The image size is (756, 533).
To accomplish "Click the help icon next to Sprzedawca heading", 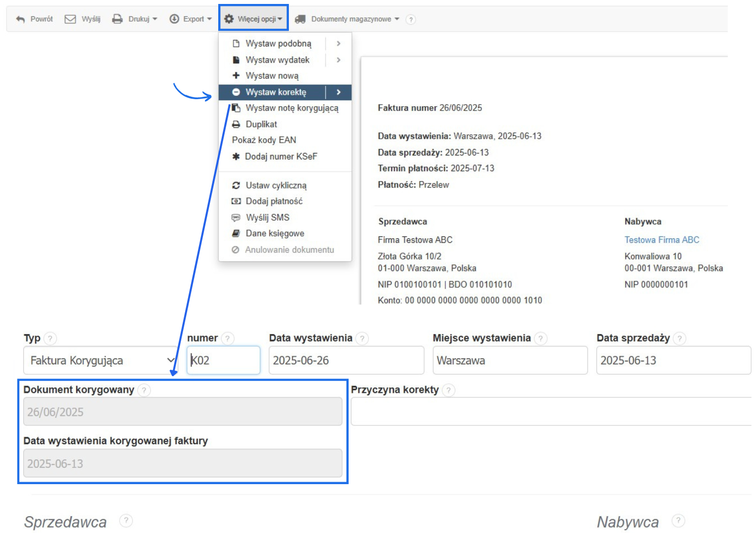I will point(126,521).
